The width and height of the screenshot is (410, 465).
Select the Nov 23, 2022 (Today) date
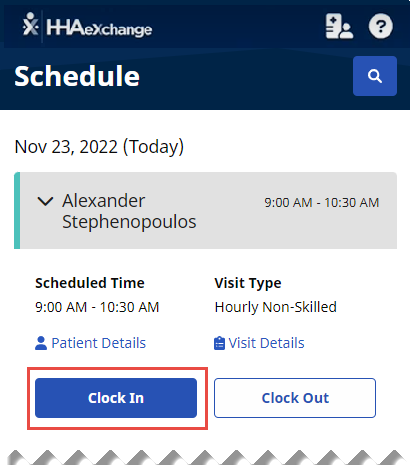point(99,147)
